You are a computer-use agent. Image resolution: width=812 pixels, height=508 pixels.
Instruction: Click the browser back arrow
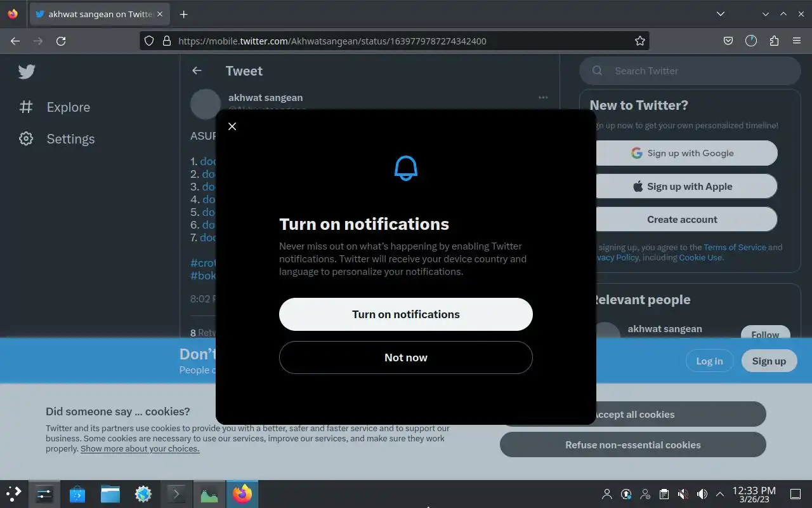[15, 41]
